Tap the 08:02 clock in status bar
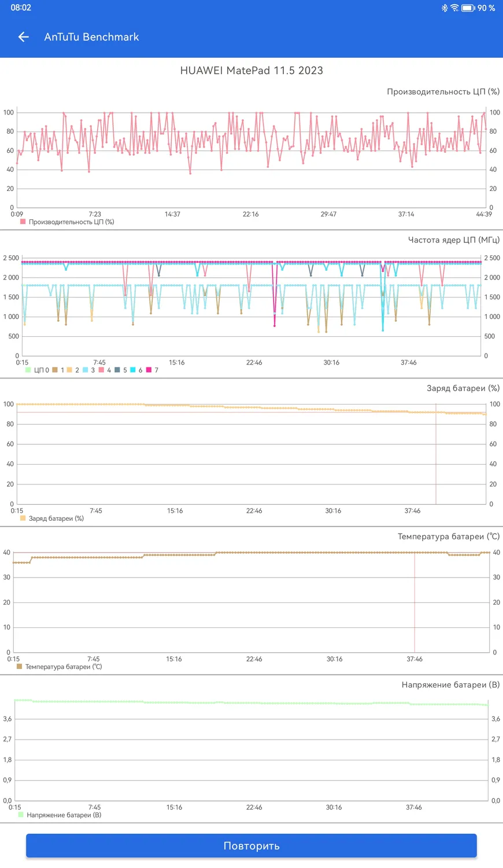This screenshot has height=868, width=503. (21, 8)
